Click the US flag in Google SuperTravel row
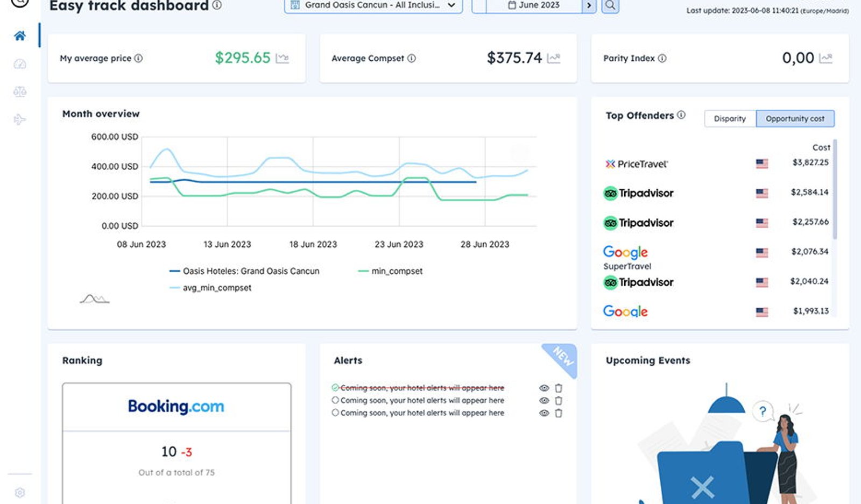Screen dimensions: 861x504 pyautogui.click(x=761, y=252)
